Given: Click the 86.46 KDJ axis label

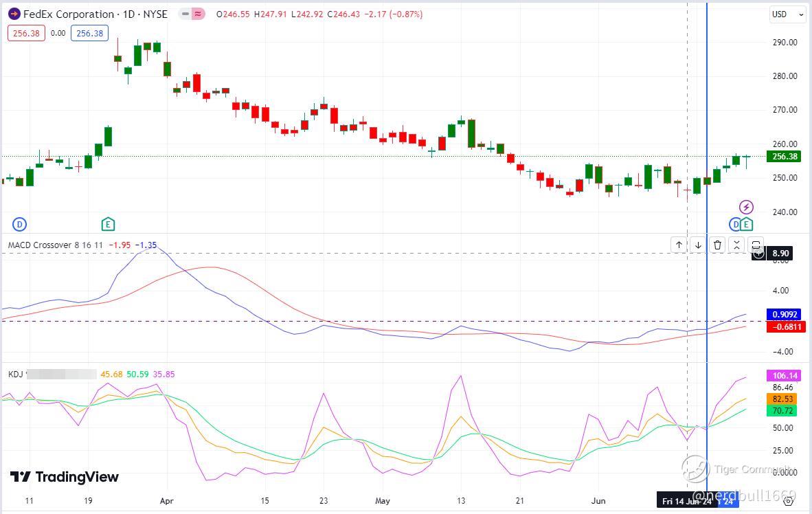Looking at the screenshot, I should pos(782,388).
